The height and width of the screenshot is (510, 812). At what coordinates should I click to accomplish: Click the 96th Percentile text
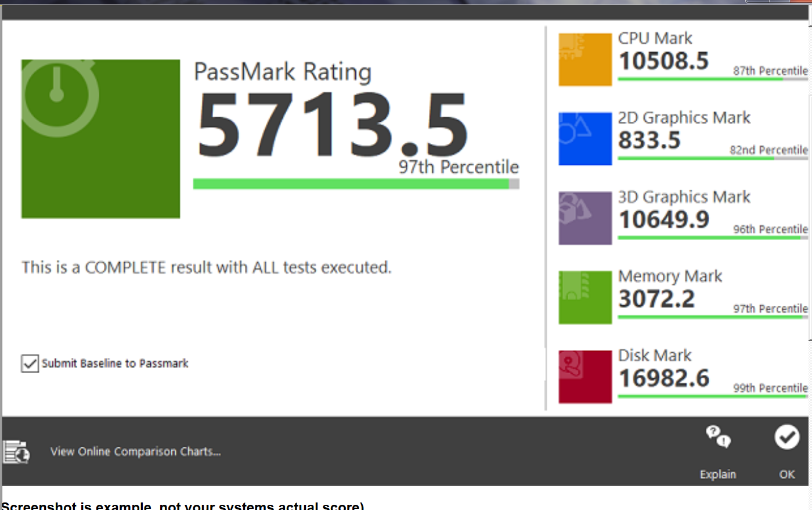tap(770, 229)
